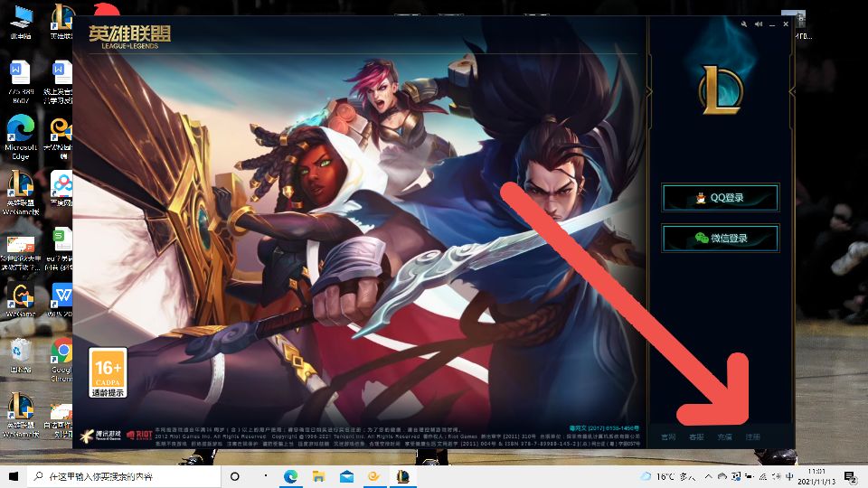This screenshot has height=488, width=868.
Task: Click the League of Legends taskbar icon
Action: [403, 476]
